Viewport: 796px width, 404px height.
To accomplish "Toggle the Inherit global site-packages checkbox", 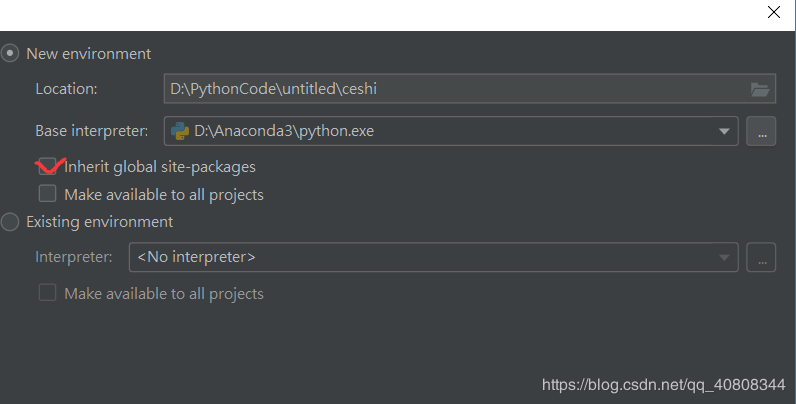I will coord(47,167).
